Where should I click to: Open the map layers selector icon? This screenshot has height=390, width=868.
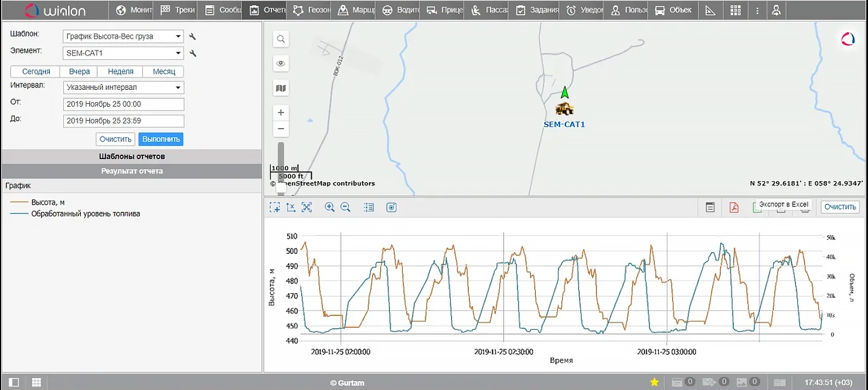[281, 89]
